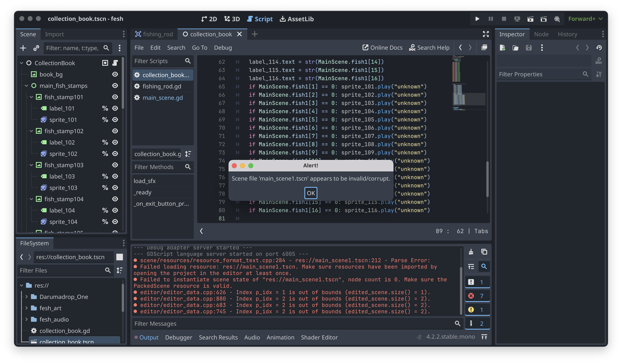Screen dimensions: 622x364
Task: Open the script attached to CollectionBook
Action: pos(115,63)
